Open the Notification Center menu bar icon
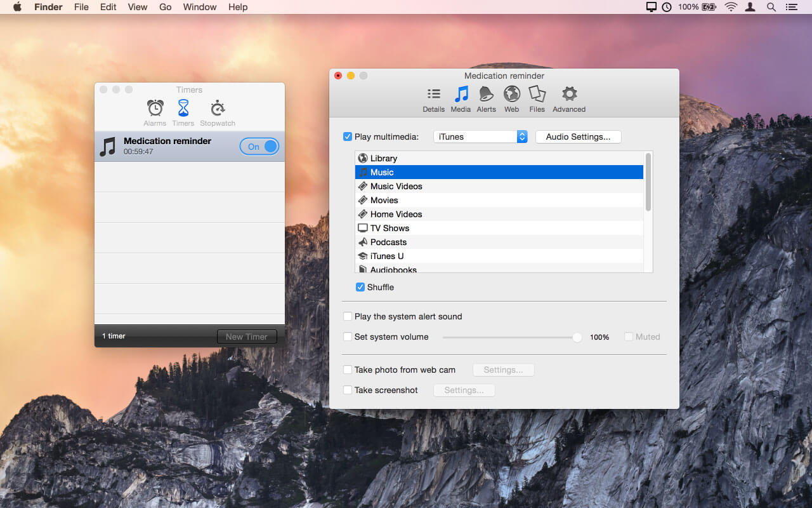The image size is (812, 508). (x=791, y=7)
